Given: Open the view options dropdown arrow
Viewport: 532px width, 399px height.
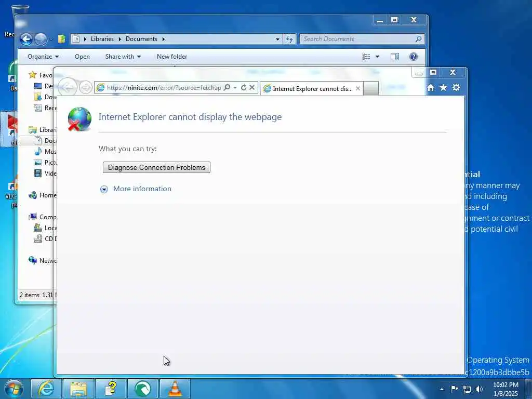Looking at the screenshot, I should click(x=377, y=57).
